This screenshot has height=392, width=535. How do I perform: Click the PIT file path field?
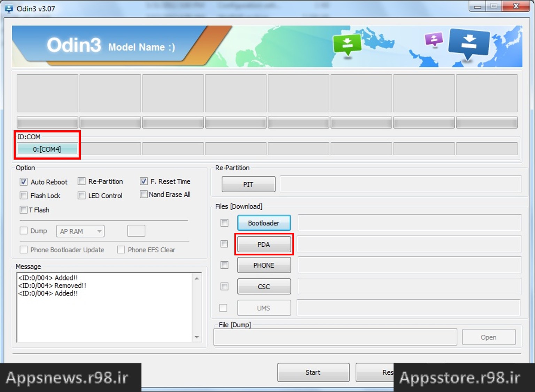point(401,184)
